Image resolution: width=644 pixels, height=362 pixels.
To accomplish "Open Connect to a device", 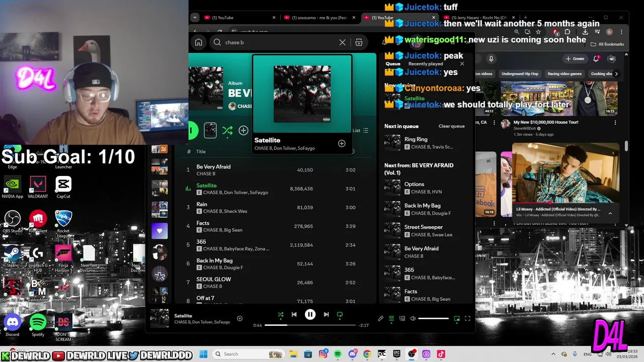I will [402, 319].
